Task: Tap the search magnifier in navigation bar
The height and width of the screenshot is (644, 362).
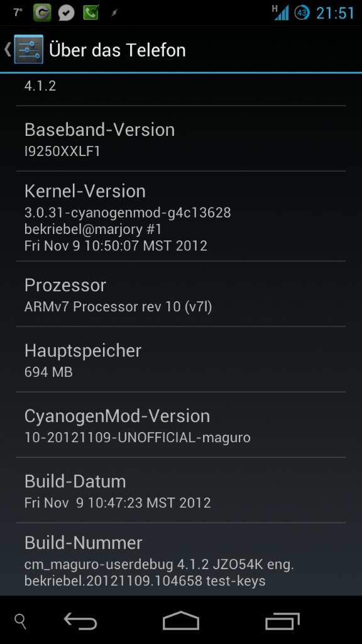Action: click(x=20, y=621)
